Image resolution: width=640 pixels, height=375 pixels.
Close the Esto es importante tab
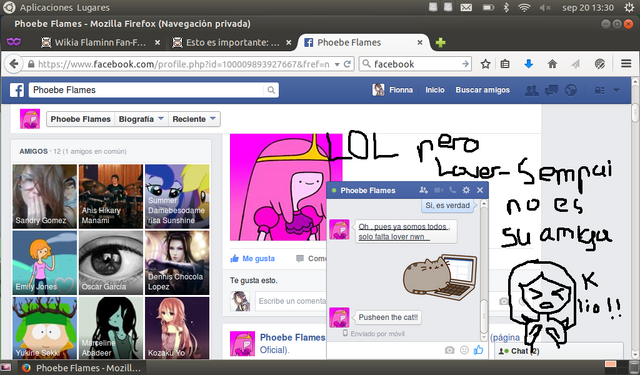pos(289,42)
